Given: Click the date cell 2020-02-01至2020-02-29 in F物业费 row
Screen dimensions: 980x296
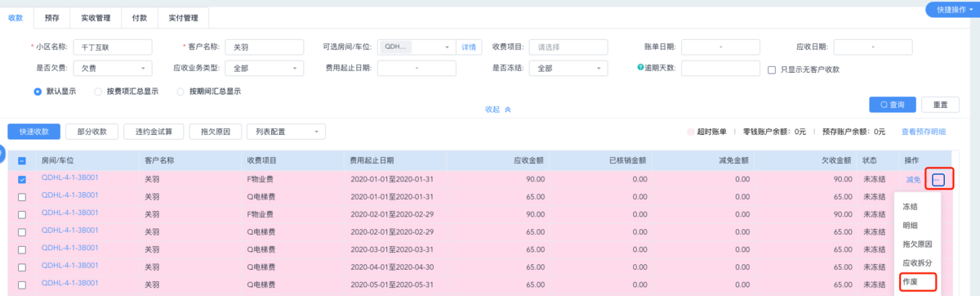Looking at the screenshot, I should tap(391, 214).
